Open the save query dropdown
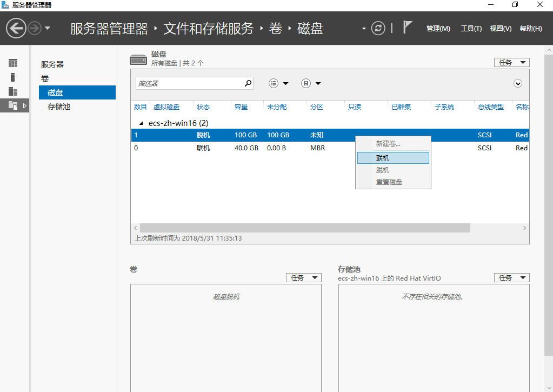Screen dimensions: 553x392 coord(311,83)
